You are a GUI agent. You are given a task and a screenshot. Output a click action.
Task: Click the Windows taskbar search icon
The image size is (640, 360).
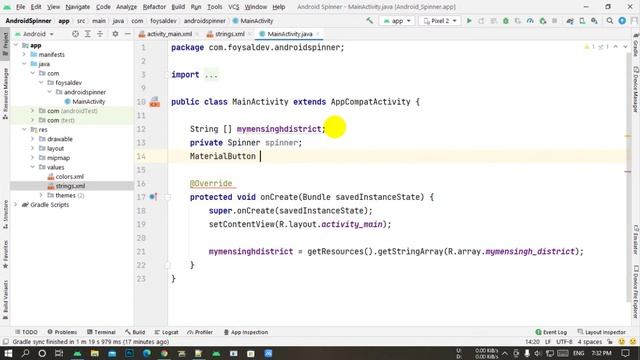25,353
